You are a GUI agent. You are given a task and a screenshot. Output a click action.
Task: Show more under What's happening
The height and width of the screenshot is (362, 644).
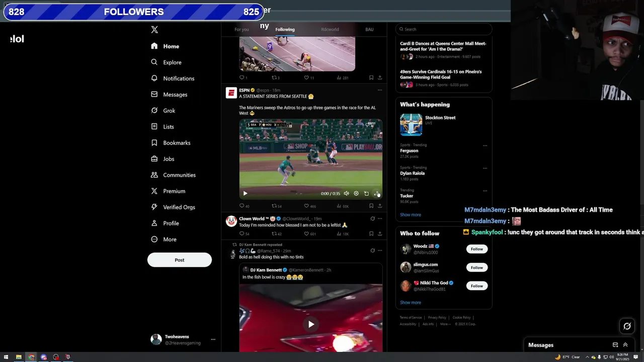click(411, 215)
